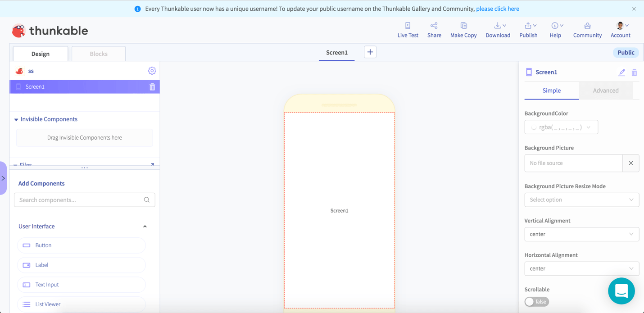Open Horizontal Alignment dropdown
The image size is (644, 313).
point(581,268)
